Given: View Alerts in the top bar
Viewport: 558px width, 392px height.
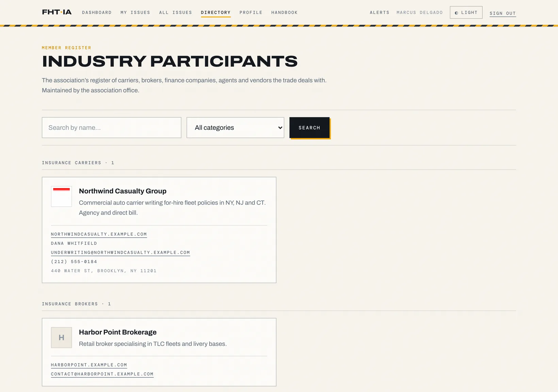Looking at the screenshot, I should tap(379, 13).
